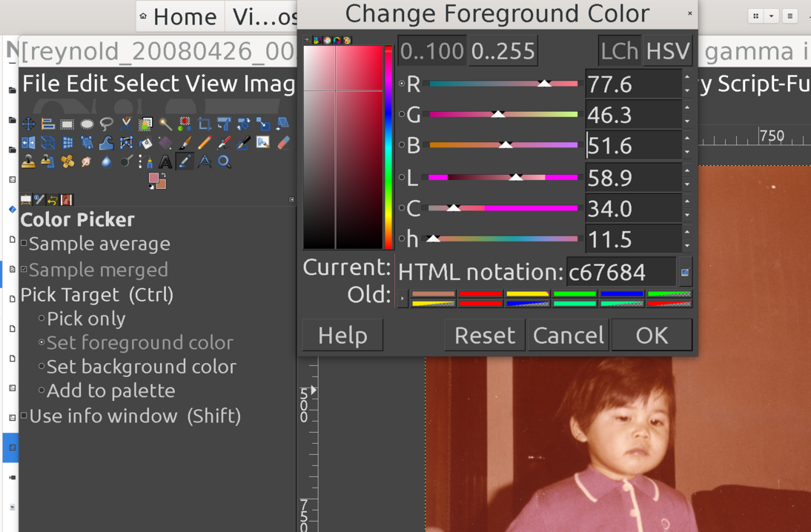This screenshot has width=811, height=532.
Task: Select the L channel radio button
Action: click(402, 177)
